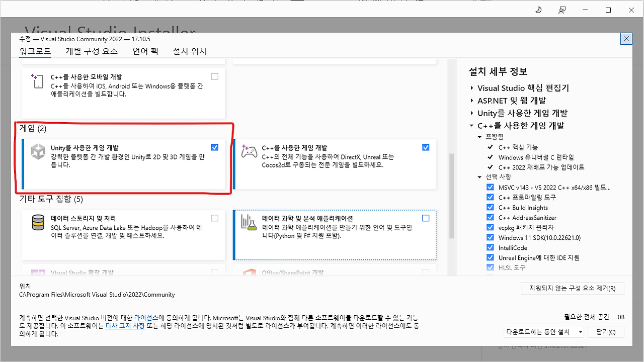Viewport: 644px width, 362px height.
Task: Uncheck Windows 11 SDK option
Action: (490, 238)
